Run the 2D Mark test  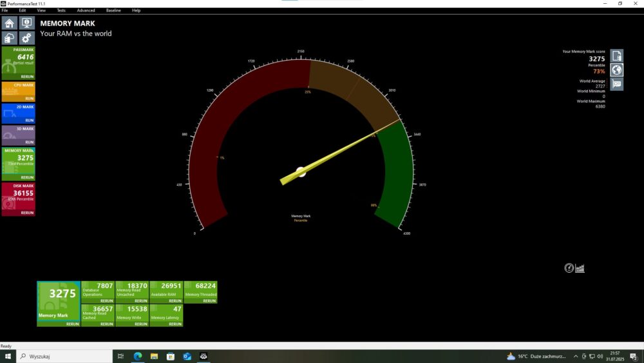(x=29, y=121)
